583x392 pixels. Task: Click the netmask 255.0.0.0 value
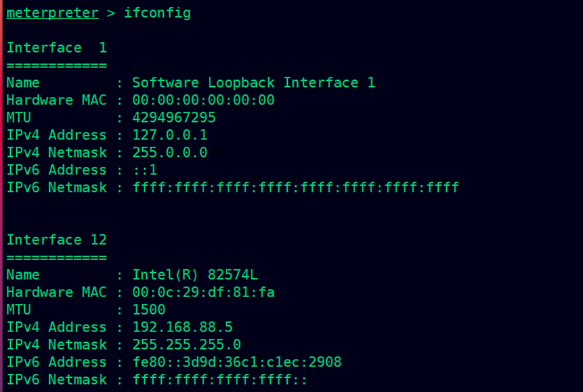click(x=170, y=152)
